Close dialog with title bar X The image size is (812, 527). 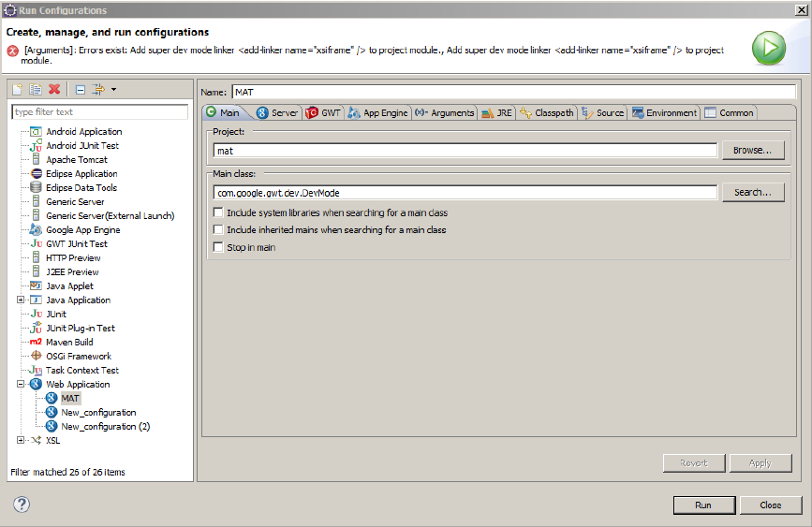pos(801,10)
